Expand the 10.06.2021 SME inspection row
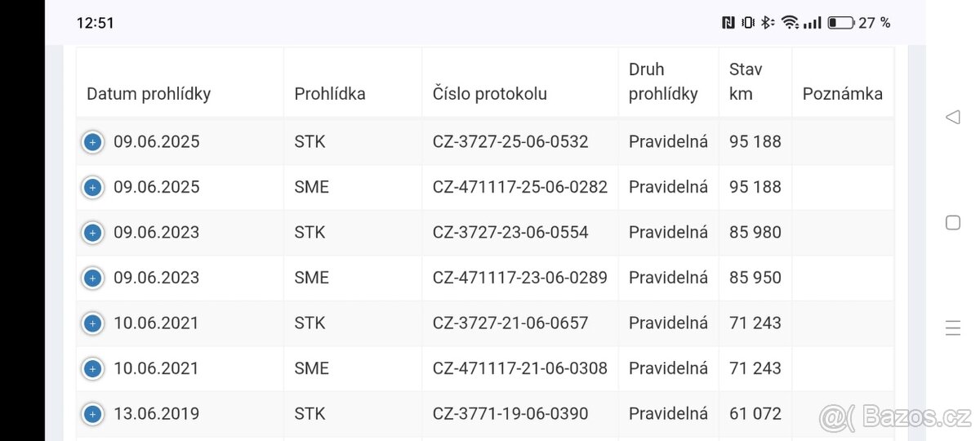Viewport: 980px width, 441px height. (92, 369)
